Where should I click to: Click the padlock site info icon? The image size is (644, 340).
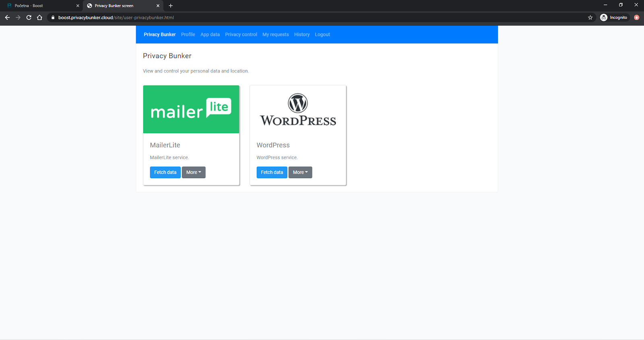tap(53, 17)
